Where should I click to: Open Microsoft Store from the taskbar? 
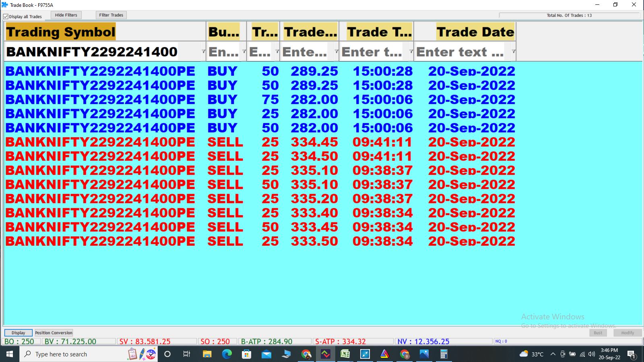(x=246, y=354)
